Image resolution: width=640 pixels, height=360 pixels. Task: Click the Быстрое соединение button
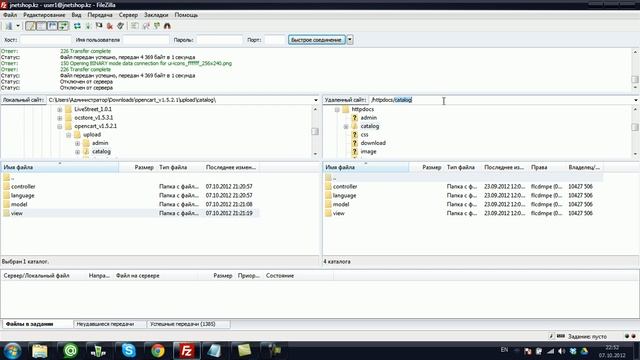(317, 40)
